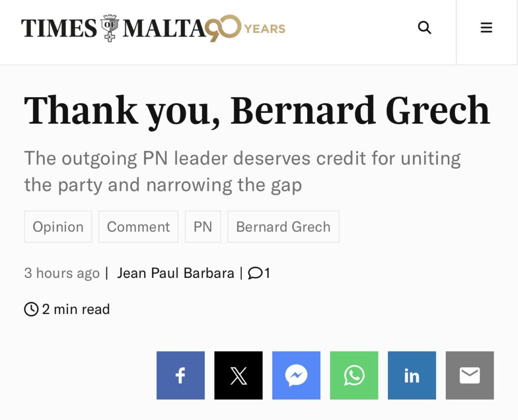Select the Opinion tag
The height and width of the screenshot is (420, 518).
pos(58,227)
